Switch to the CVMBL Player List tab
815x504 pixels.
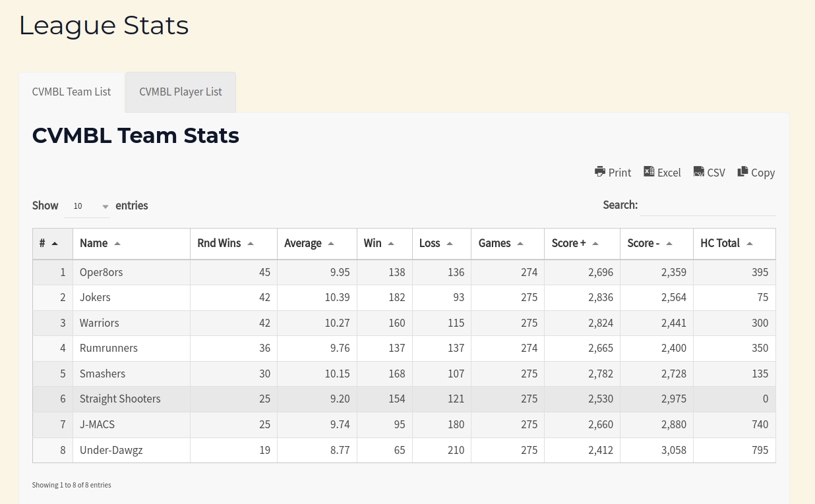coord(181,92)
